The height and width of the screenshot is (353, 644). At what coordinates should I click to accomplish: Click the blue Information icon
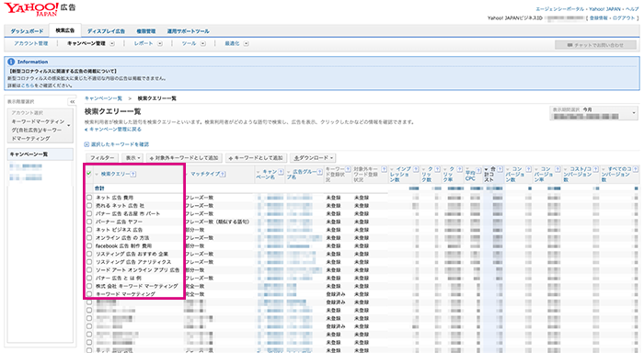pos(11,62)
